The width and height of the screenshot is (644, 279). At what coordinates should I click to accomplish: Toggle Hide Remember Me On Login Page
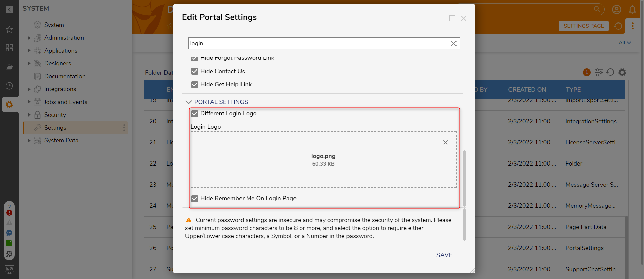(x=195, y=198)
